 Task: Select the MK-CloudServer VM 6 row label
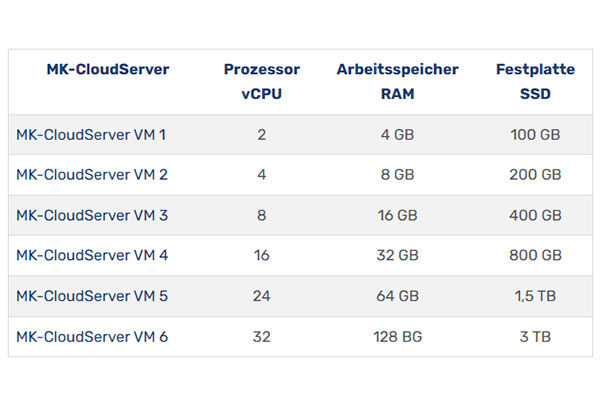pos(91,337)
